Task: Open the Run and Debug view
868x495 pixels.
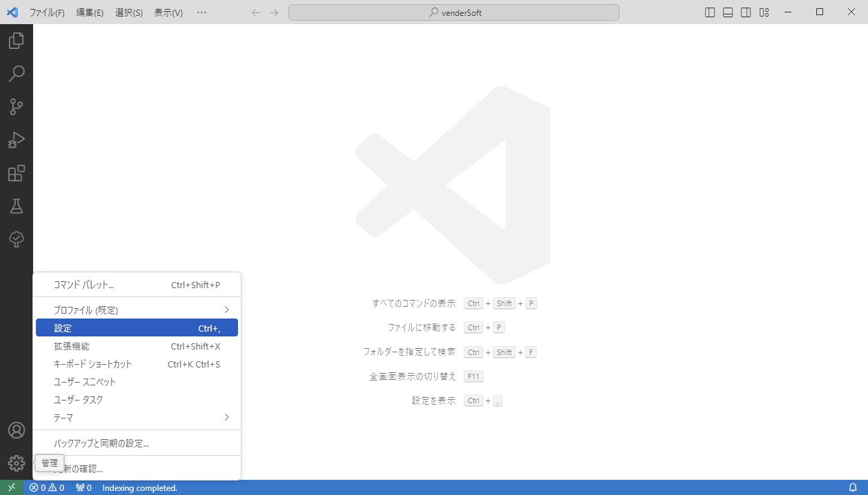Action: click(17, 140)
